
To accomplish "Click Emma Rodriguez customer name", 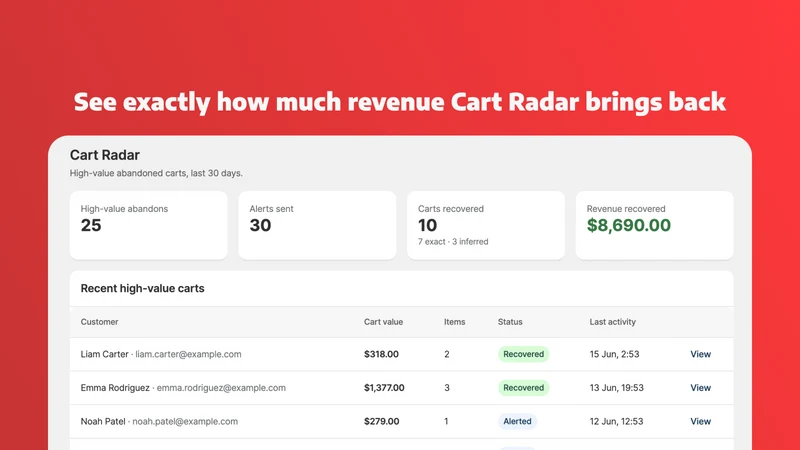I will (x=115, y=388).
